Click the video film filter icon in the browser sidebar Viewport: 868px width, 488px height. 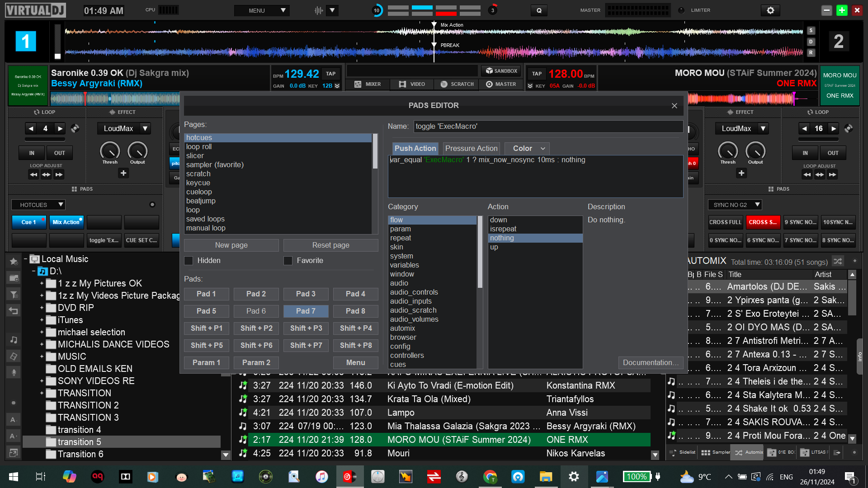(14, 356)
